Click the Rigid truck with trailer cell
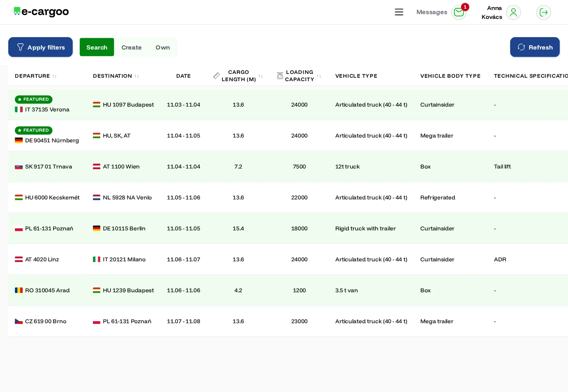This screenshot has height=392, width=568. (365, 228)
